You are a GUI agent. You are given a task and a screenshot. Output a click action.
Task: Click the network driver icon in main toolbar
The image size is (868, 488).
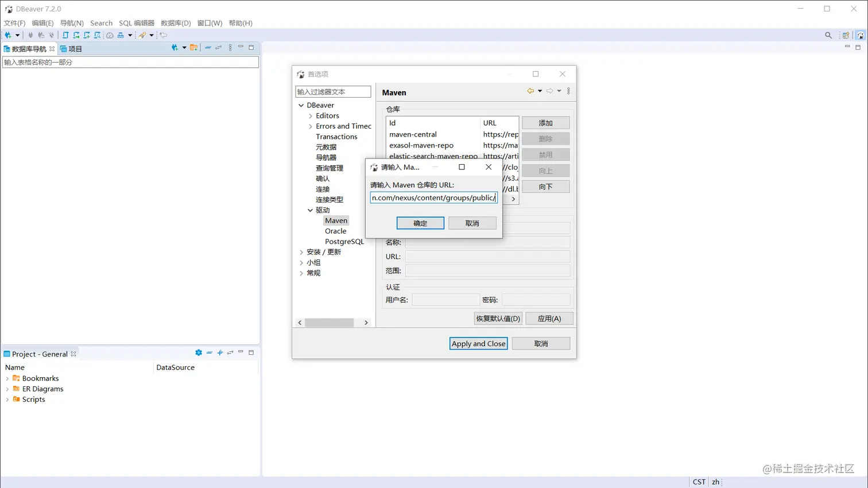tap(121, 35)
